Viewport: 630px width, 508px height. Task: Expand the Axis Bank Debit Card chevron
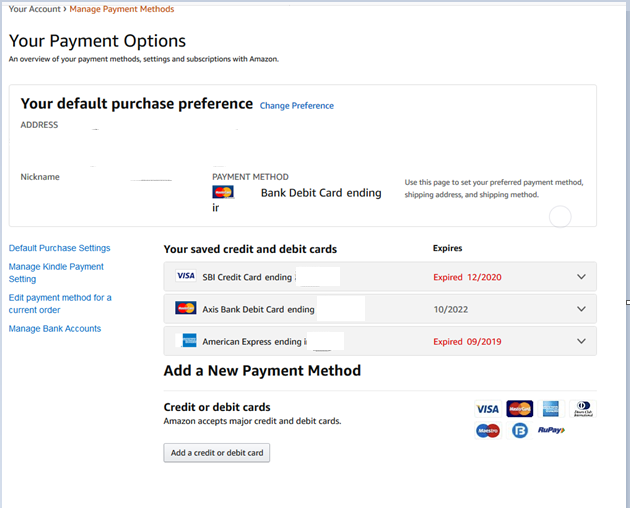581,309
